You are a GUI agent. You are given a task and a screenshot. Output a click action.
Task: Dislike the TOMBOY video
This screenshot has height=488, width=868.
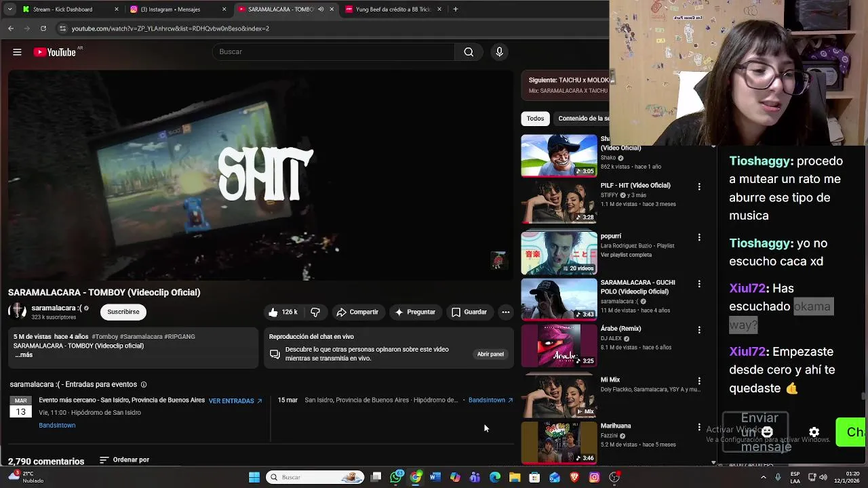click(315, 312)
